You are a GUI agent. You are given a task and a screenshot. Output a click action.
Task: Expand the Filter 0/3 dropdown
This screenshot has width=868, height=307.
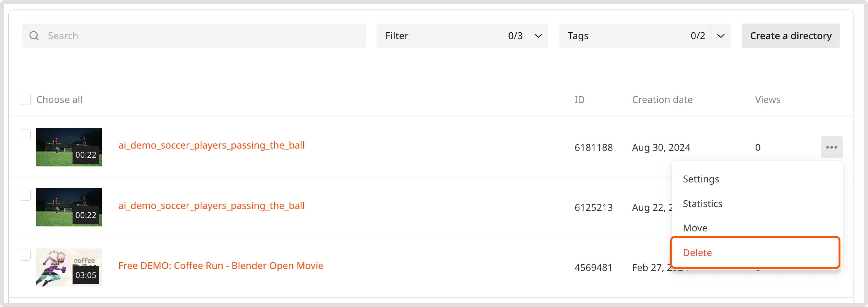point(462,36)
